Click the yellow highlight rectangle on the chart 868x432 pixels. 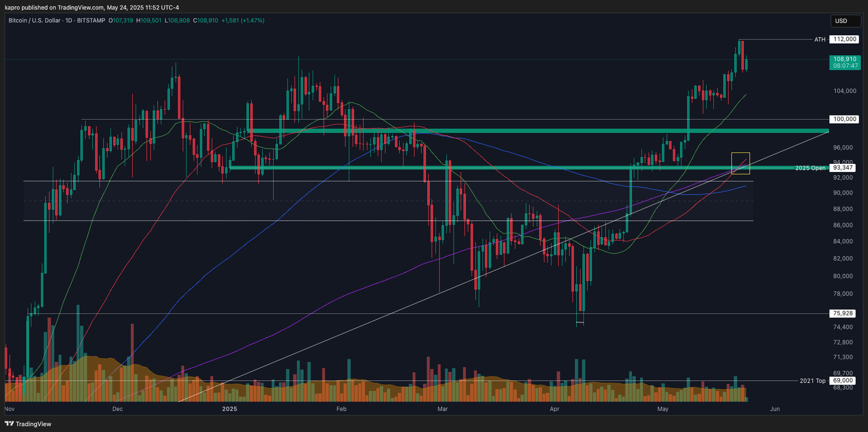pyautogui.click(x=741, y=163)
